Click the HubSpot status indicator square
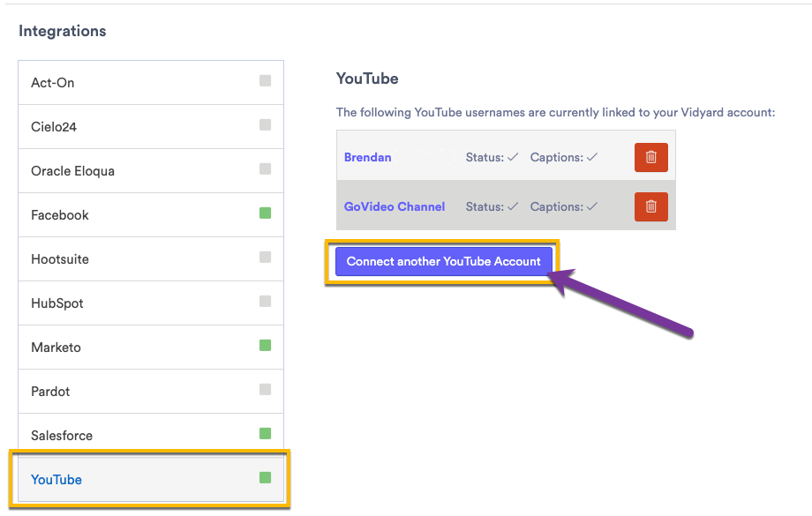Screen dimensions: 812x516 click(264, 302)
